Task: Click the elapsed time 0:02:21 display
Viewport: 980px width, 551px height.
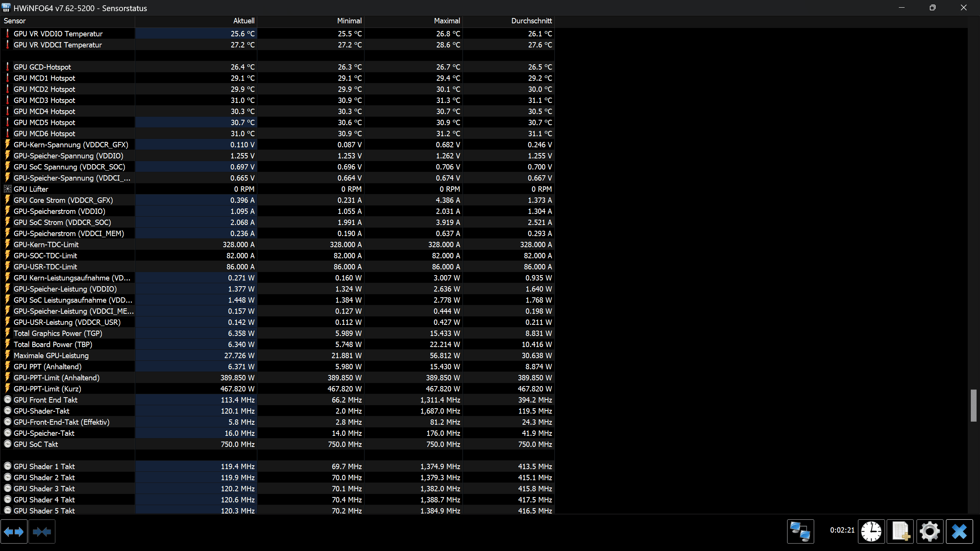Action: click(842, 530)
